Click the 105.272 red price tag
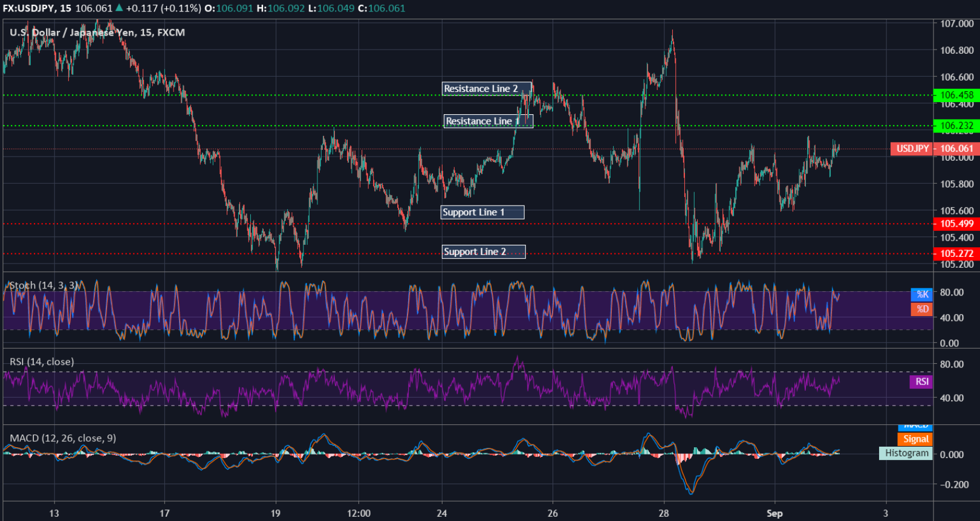The height and width of the screenshot is (521, 980). pyautogui.click(x=956, y=253)
